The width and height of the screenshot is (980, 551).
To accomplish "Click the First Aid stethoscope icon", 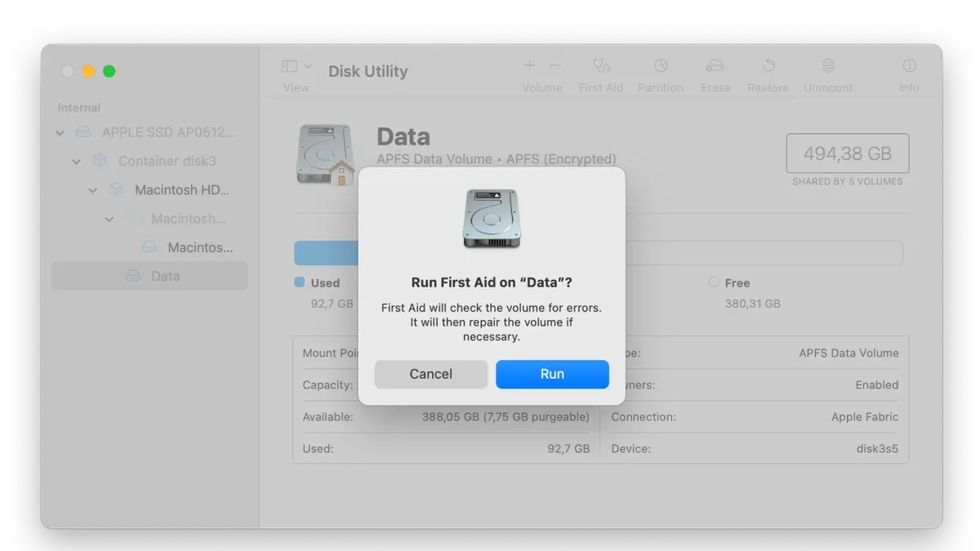I will coord(601,65).
